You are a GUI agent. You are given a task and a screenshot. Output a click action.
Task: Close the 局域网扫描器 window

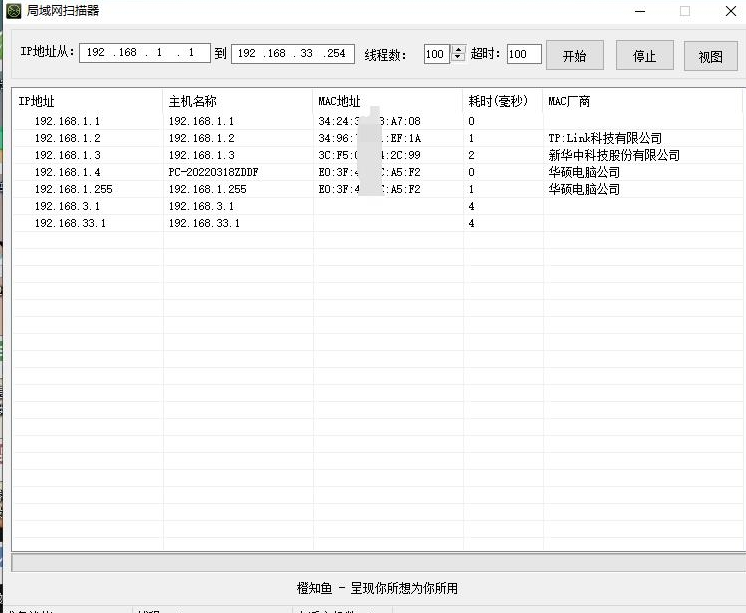pyautogui.click(x=731, y=11)
